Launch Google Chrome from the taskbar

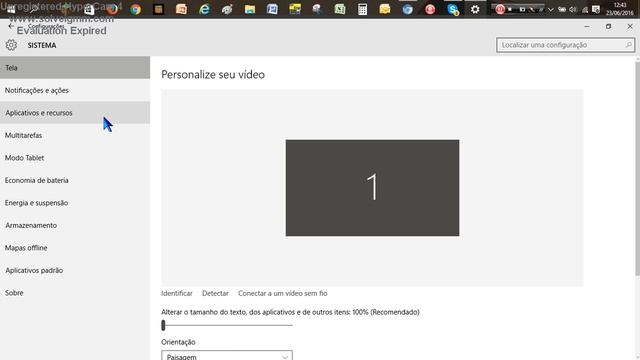(x=136, y=9)
